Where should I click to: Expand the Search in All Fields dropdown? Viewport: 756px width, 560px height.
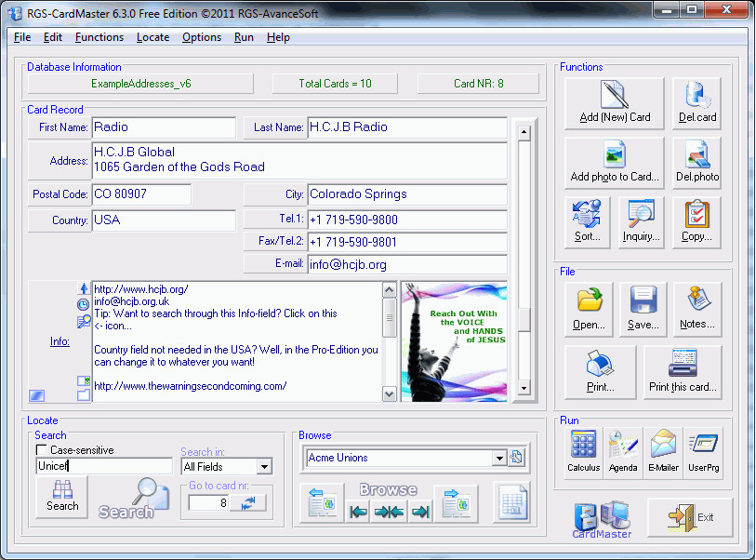coord(264,466)
